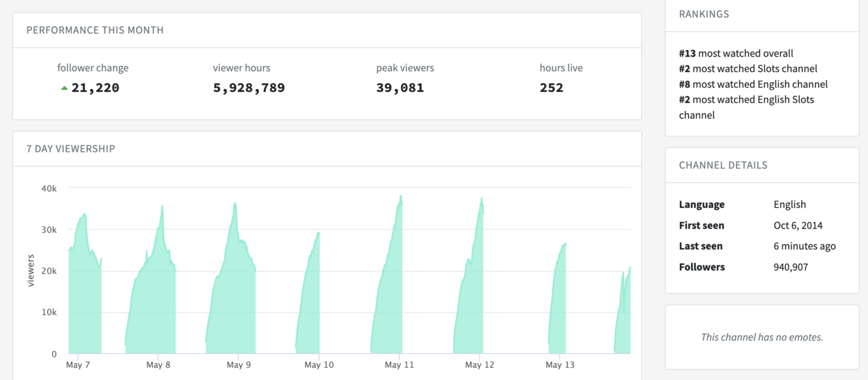Screen dimensions: 868x380
Task: Select the hours live value 252
Action: point(551,88)
